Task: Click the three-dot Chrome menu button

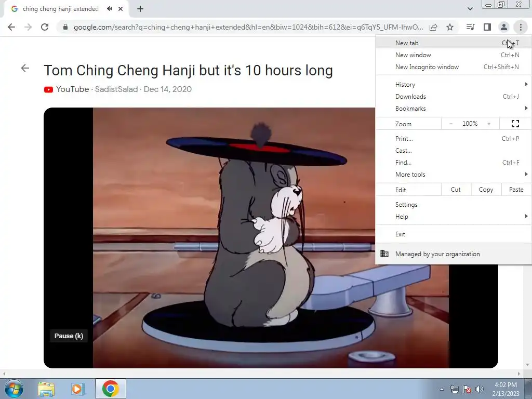Action: pos(521,27)
